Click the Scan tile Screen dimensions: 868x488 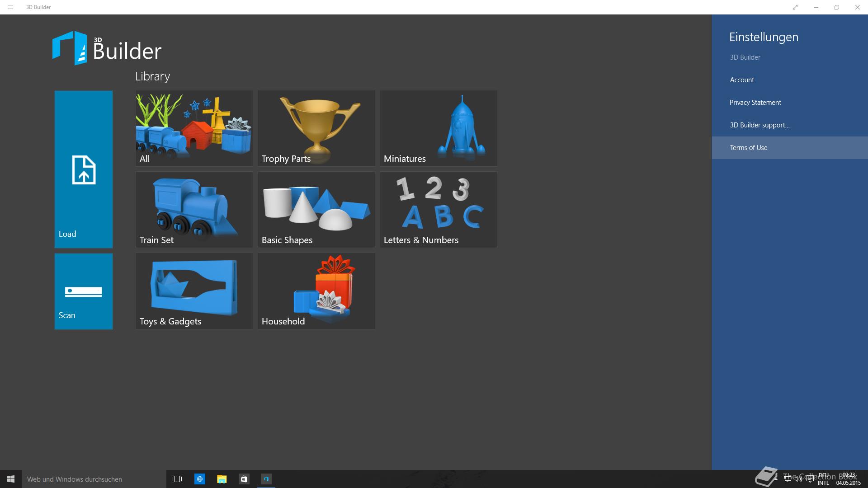click(x=84, y=291)
